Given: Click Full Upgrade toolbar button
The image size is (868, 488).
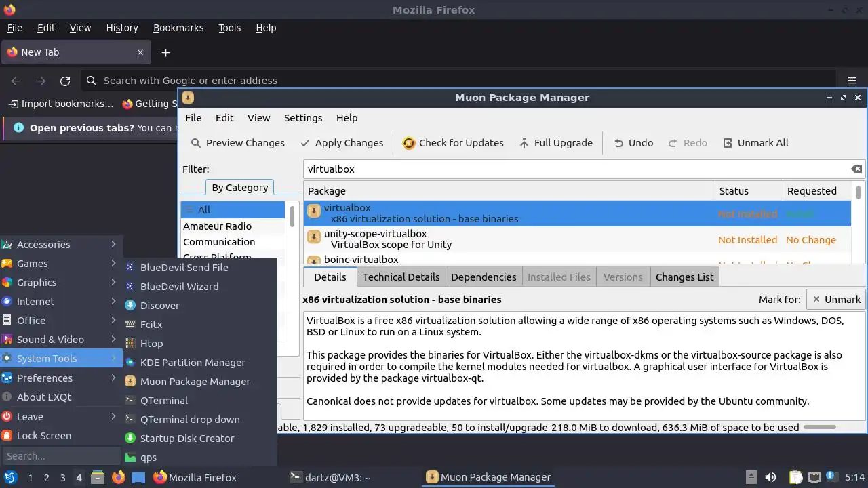Looking at the screenshot, I should (555, 143).
